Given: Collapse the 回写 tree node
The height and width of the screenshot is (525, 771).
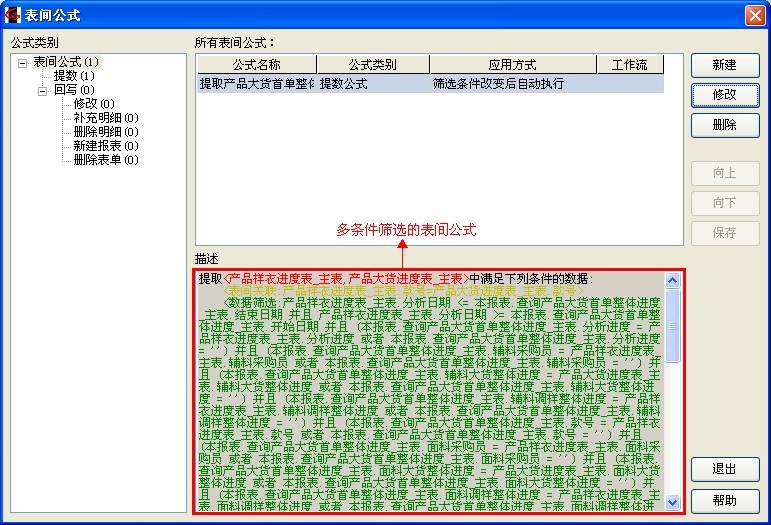Looking at the screenshot, I should pos(43,90).
